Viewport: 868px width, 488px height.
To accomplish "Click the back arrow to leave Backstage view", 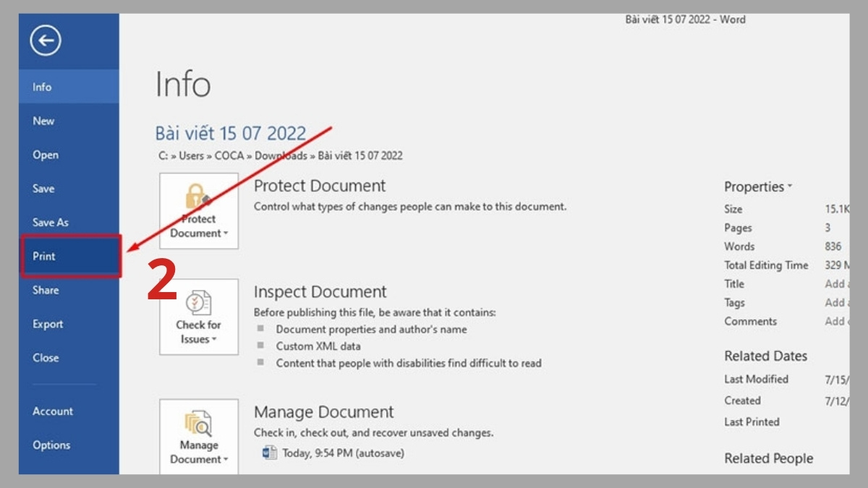I will coord(45,41).
